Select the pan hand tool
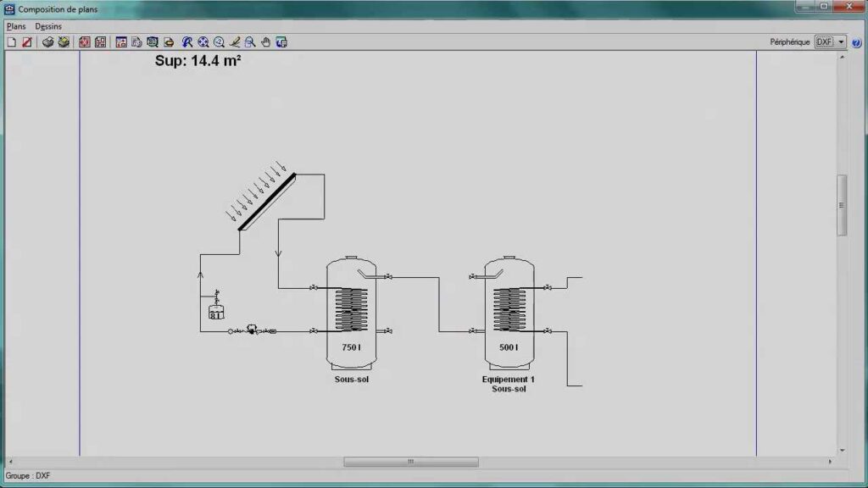 pos(266,42)
